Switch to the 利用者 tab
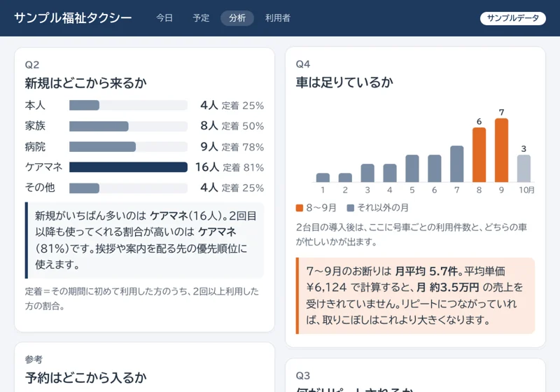 tap(278, 18)
